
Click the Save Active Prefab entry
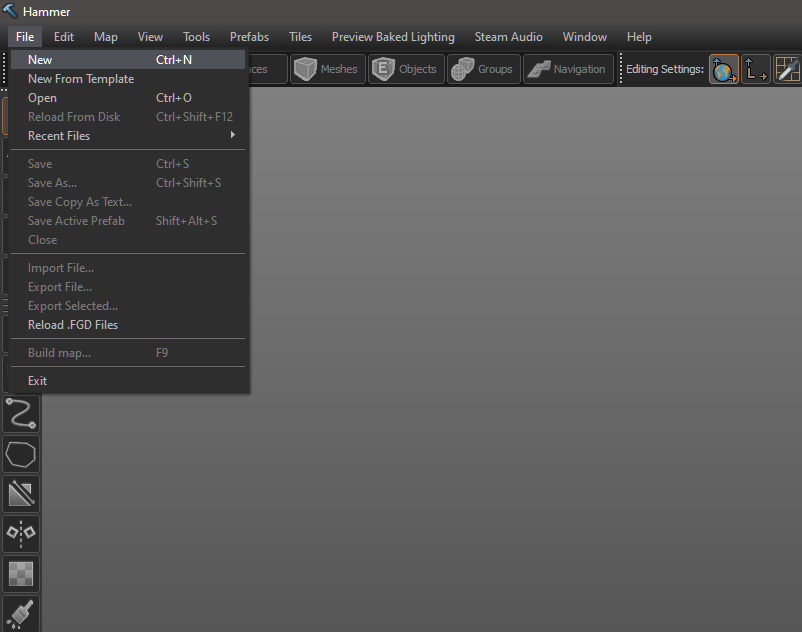pos(128,220)
